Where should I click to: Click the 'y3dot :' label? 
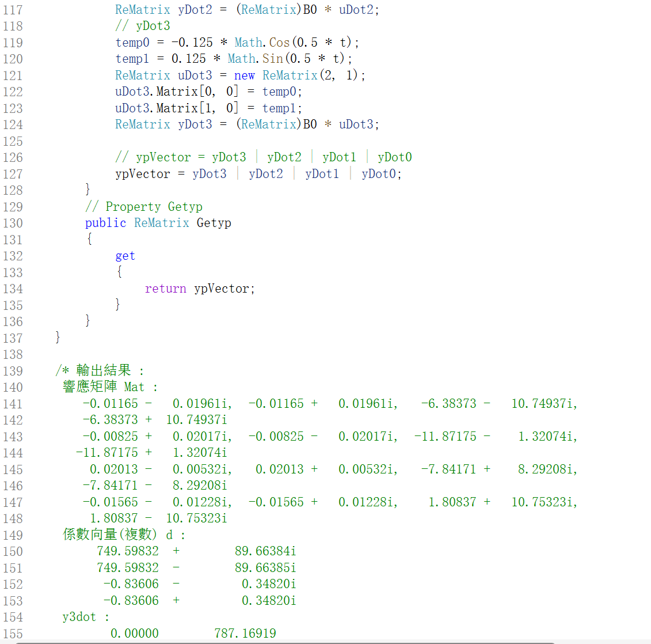click(86, 617)
